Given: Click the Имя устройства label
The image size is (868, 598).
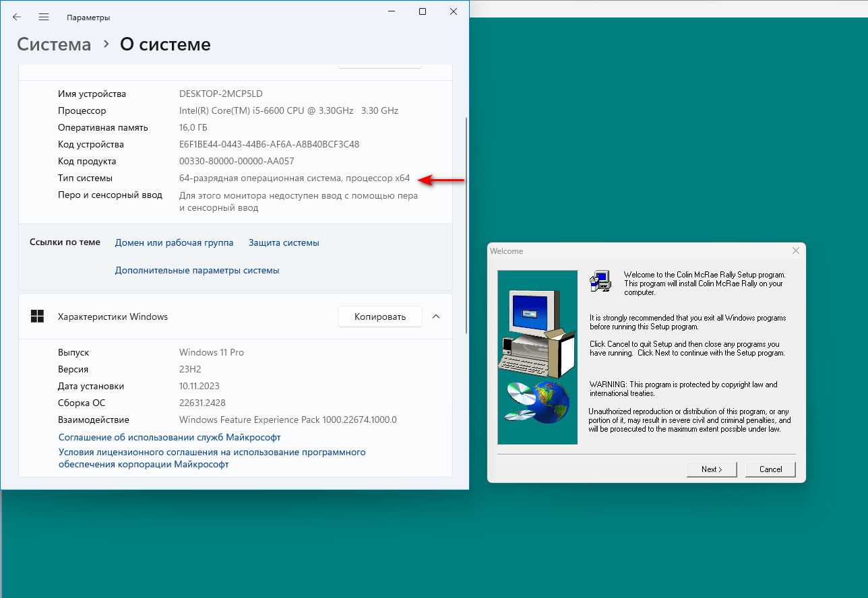Looking at the screenshot, I should pyautogui.click(x=92, y=94).
